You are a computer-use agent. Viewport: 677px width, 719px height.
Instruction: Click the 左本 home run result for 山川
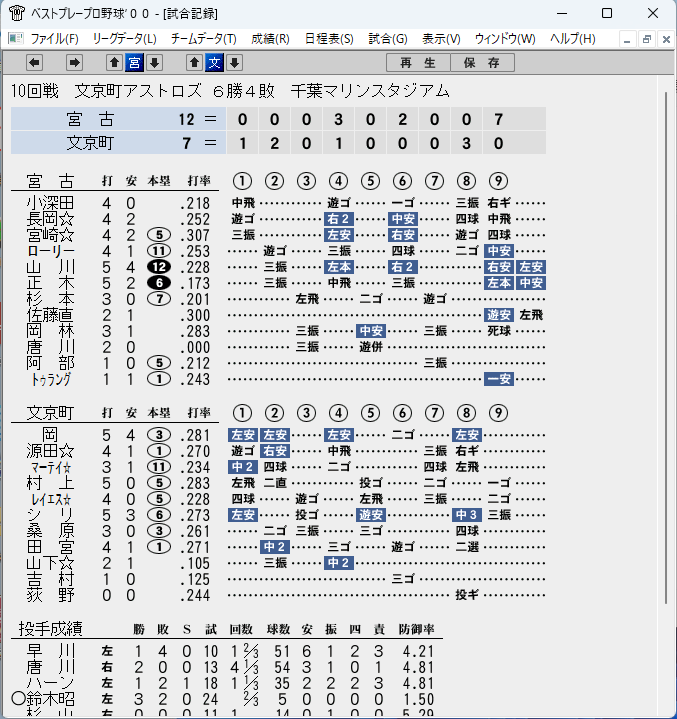pos(339,267)
